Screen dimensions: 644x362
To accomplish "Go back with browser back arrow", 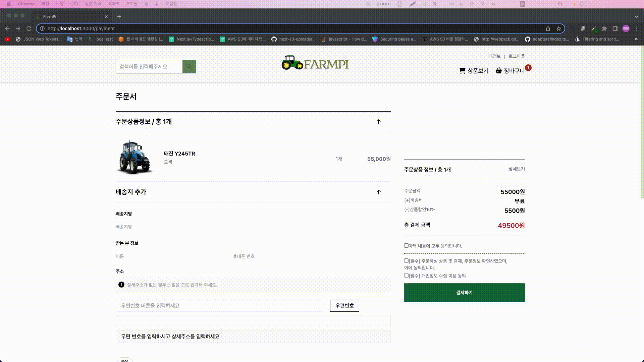I will [7, 28].
